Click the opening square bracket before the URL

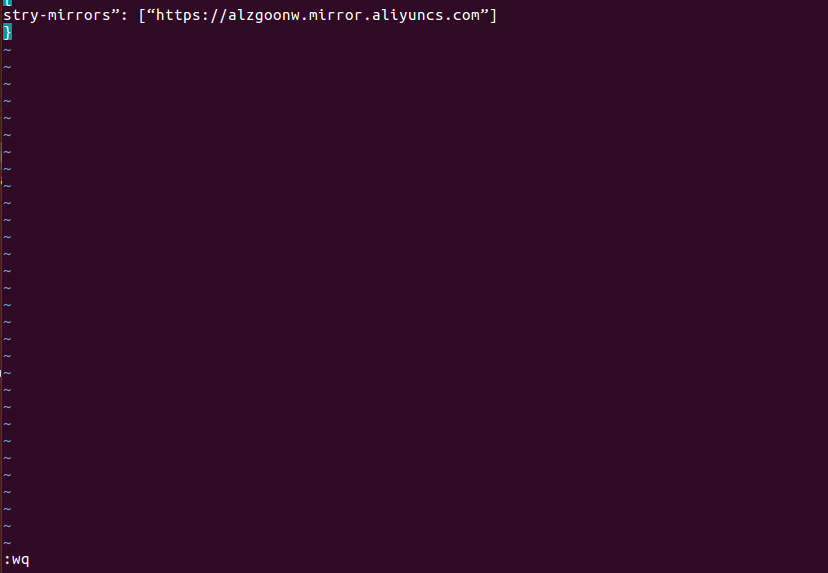[143, 15]
